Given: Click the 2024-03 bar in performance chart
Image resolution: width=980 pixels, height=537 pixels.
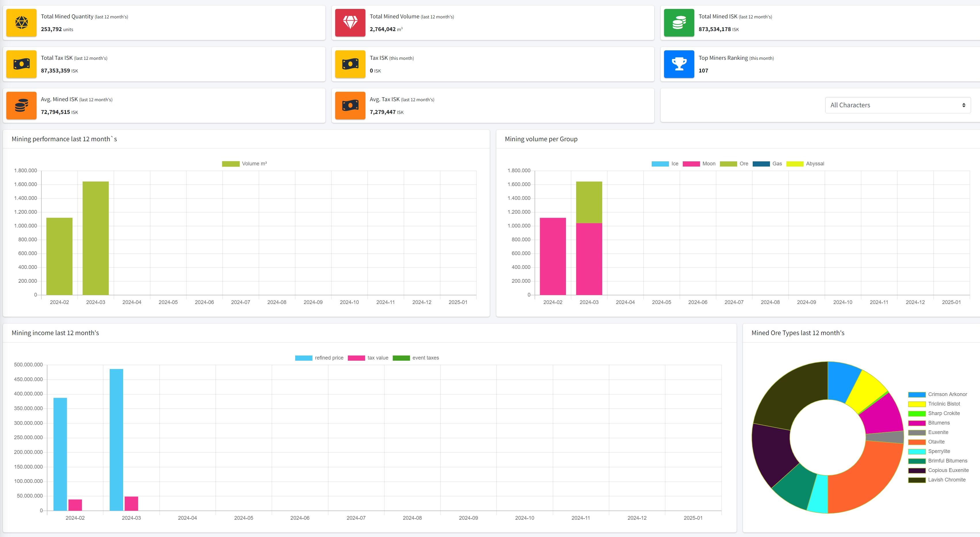Looking at the screenshot, I should coord(96,238).
